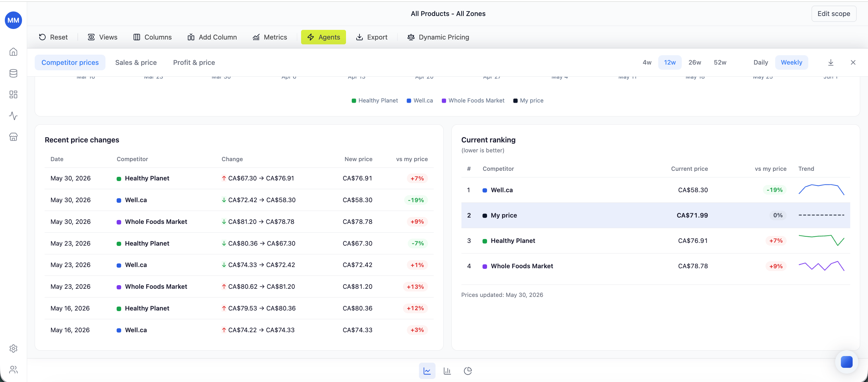Select the 26w time range
Screen dimensions: 868x382
tap(694, 62)
